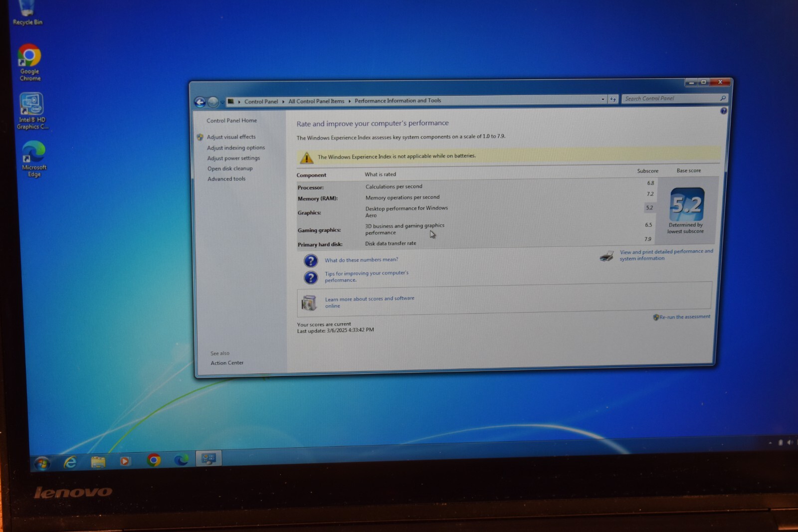Viewport: 798px width, 532px height.
Task: Click the 5.2 base score badge
Action: coord(686,204)
